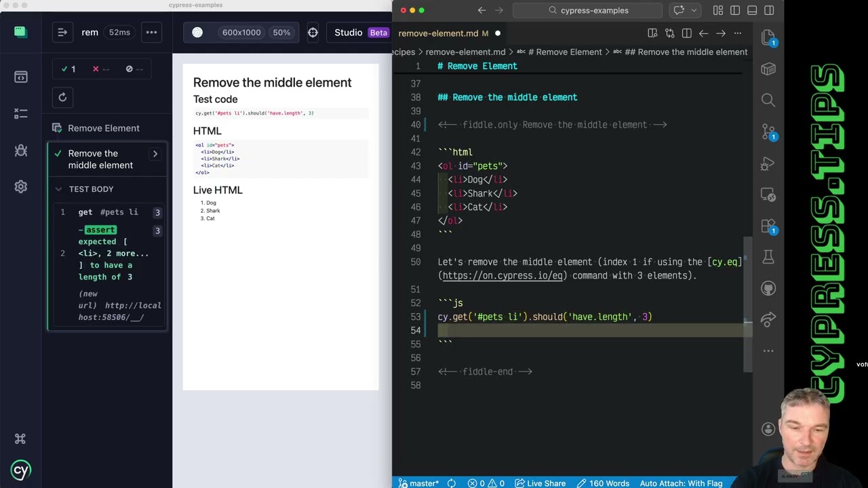Open the Cypress Runs list icon
Screen dimensions: 868x488
click(x=20, y=114)
